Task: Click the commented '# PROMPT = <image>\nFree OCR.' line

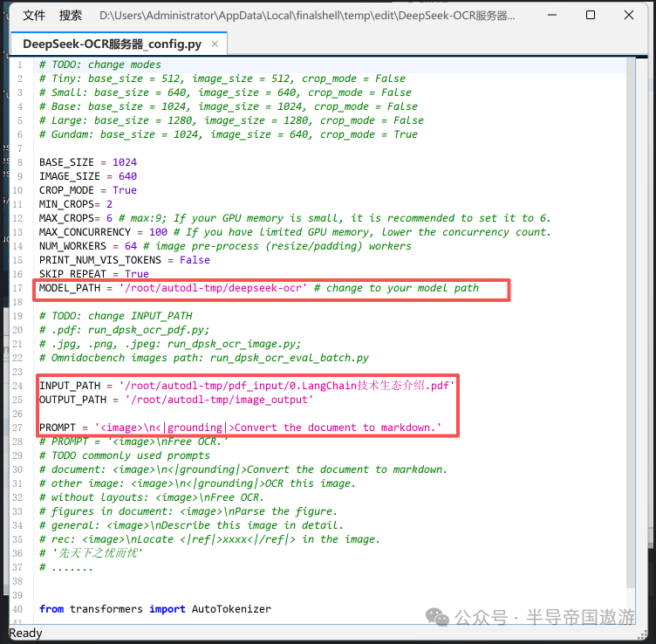Action: (133, 442)
